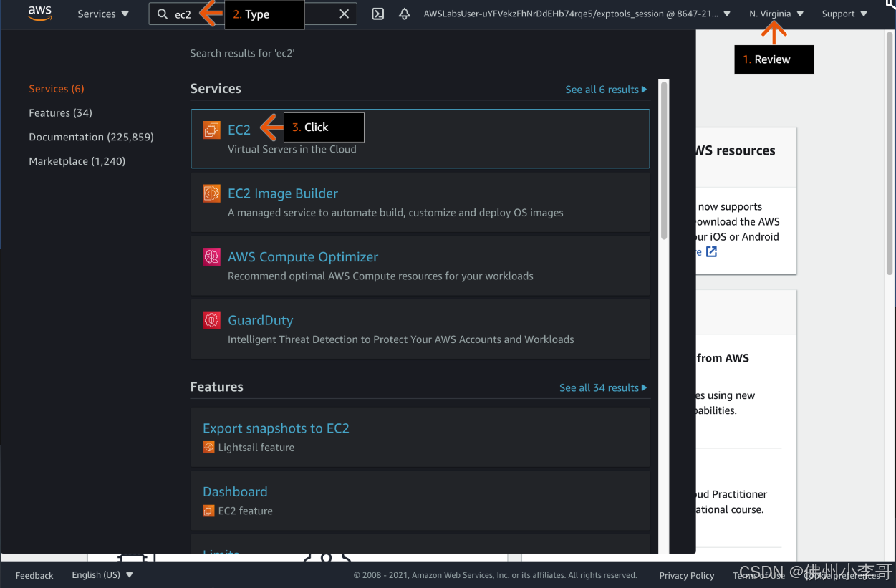Click the Feedback button
This screenshot has width=896, height=588.
pos(34,575)
